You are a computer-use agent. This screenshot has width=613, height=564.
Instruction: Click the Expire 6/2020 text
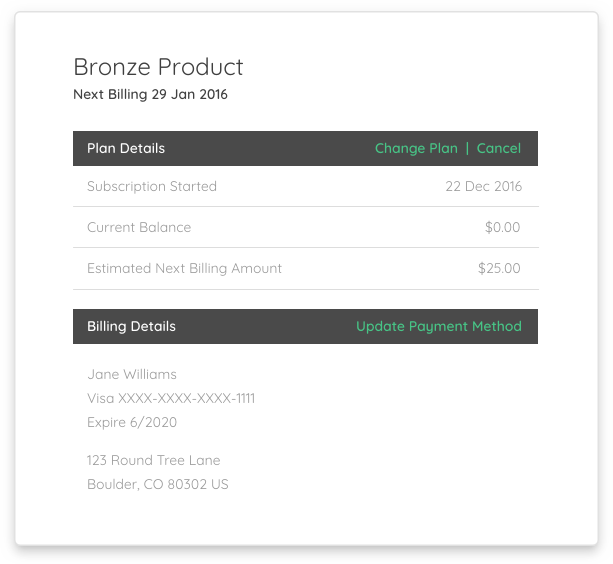pyautogui.click(x=132, y=423)
